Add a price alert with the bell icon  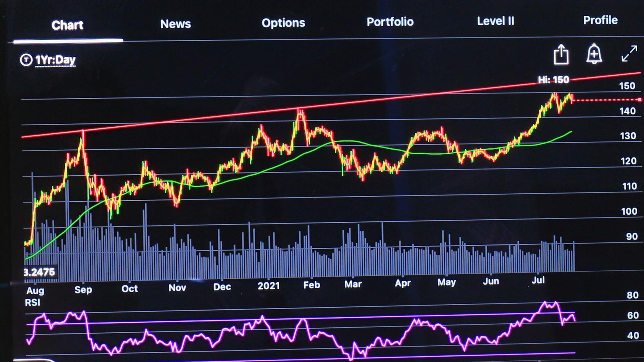[594, 54]
